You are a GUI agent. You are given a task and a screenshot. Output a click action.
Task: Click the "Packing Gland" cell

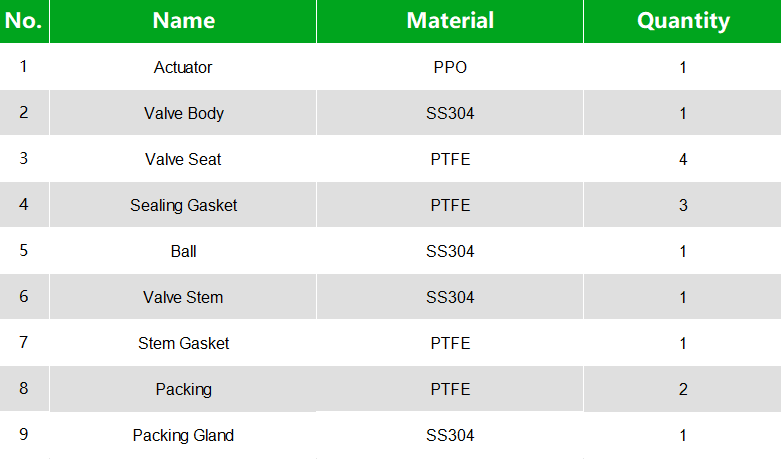pyautogui.click(x=183, y=436)
